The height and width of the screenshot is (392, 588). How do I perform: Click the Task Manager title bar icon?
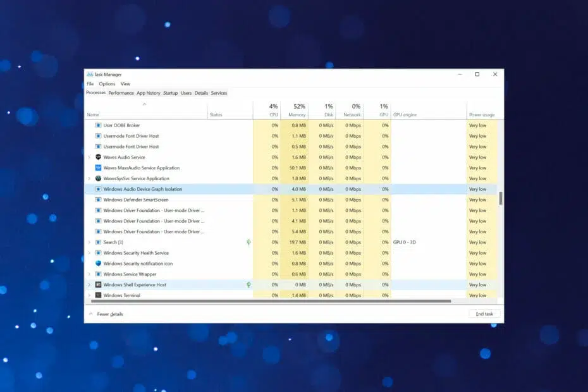tap(90, 74)
